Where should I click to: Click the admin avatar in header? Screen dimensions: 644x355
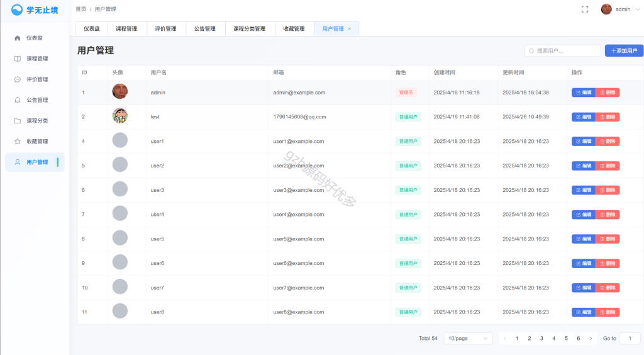[x=606, y=9]
